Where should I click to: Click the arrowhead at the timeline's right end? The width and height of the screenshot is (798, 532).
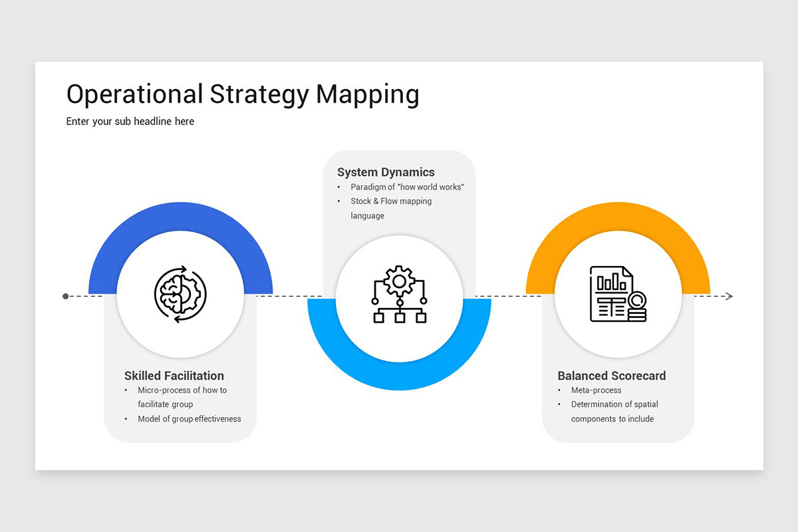[x=728, y=296]
